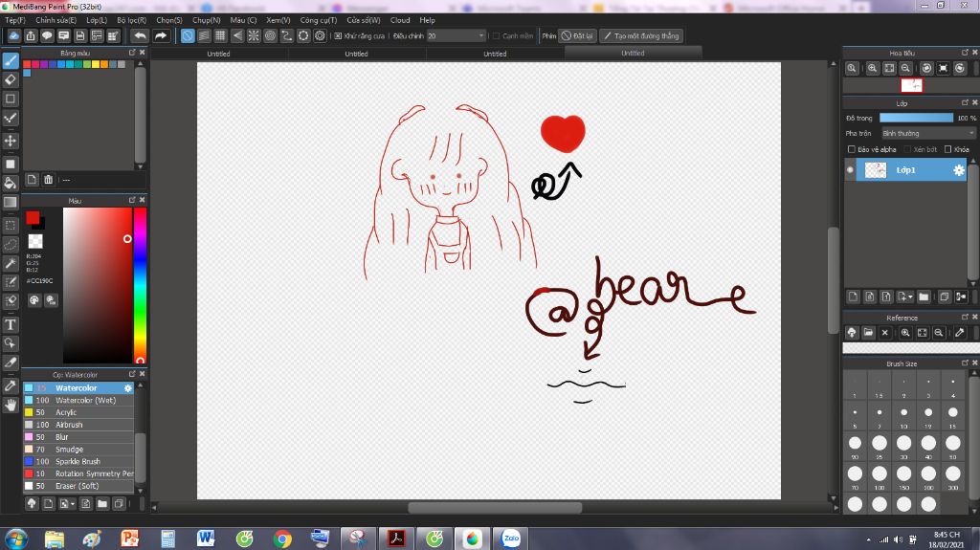Select the Brush tool in left toolbar
The width and height of the screenshot is (980, 550).
click(11, 60)
